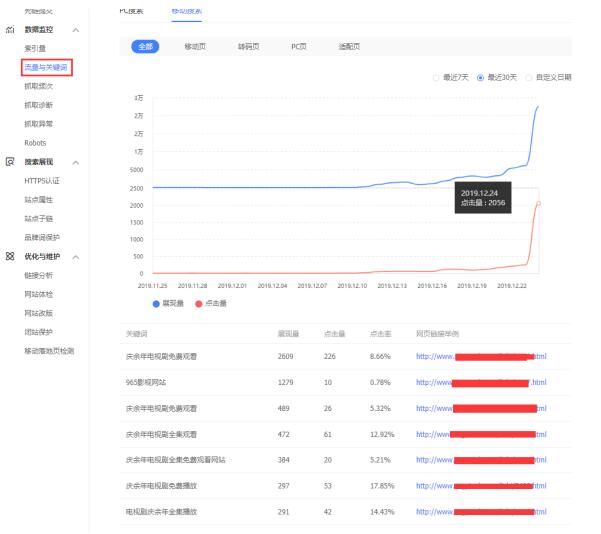This screenshot has width=601, height=534.
Task: Click the 2019.12.24 data point on red line
Action: [x=539, y=204]
